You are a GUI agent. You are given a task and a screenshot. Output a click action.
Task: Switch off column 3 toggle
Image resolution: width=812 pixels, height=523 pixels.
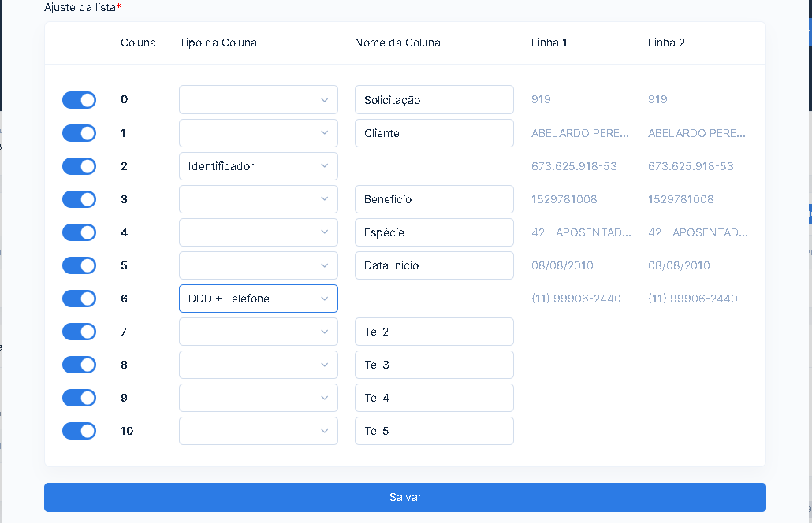point(80,199)
